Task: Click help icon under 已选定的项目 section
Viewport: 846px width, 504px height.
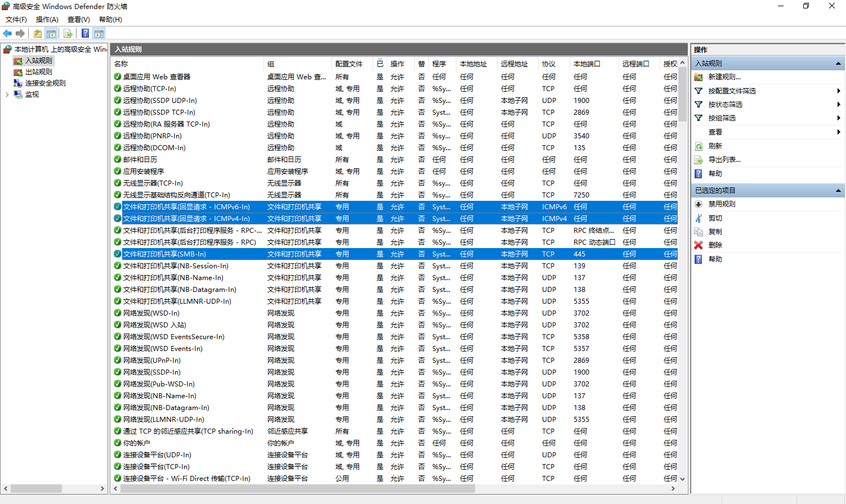Action: (x=699, y=259)
